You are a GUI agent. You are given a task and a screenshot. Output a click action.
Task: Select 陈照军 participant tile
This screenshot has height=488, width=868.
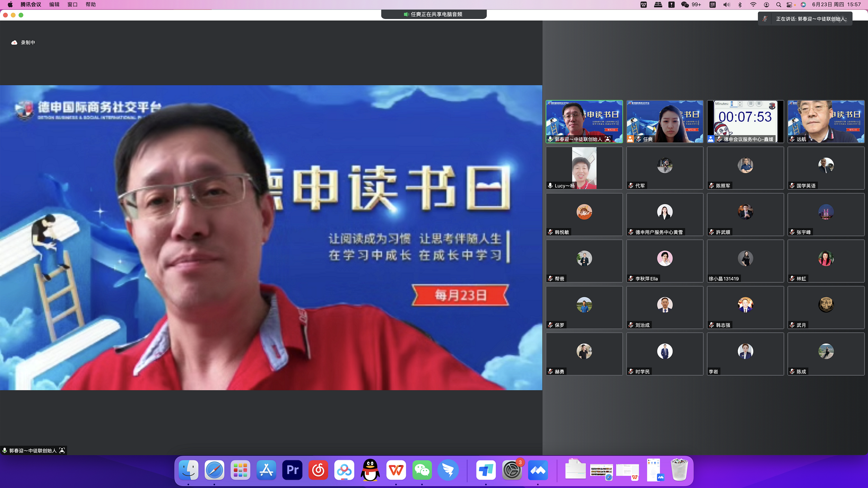(745, 168)
